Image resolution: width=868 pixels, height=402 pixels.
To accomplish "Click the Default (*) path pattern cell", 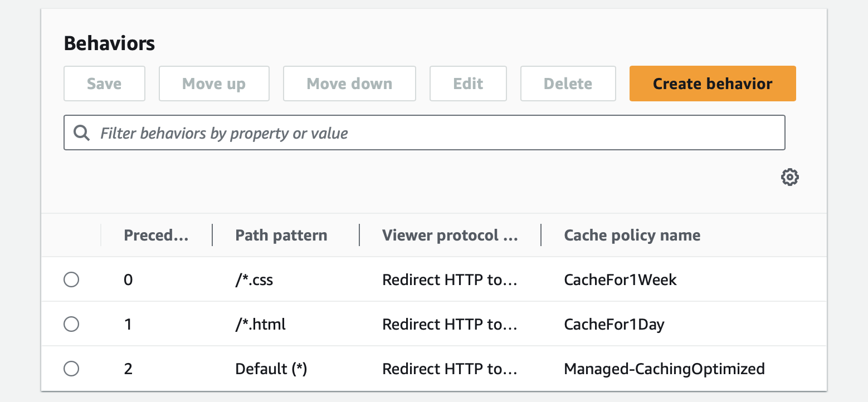I will tap(271, 369).
